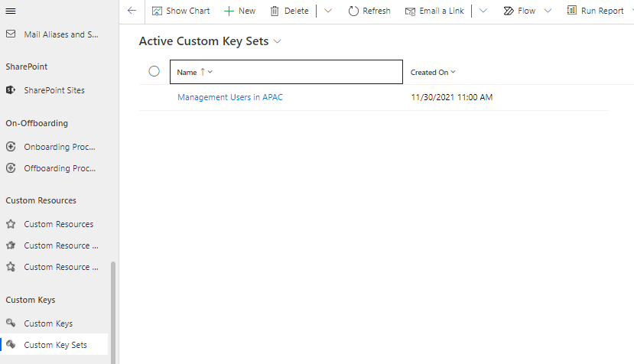Open the Custom Keys sidebar item
634x364 pixels.
click(48, 323)
